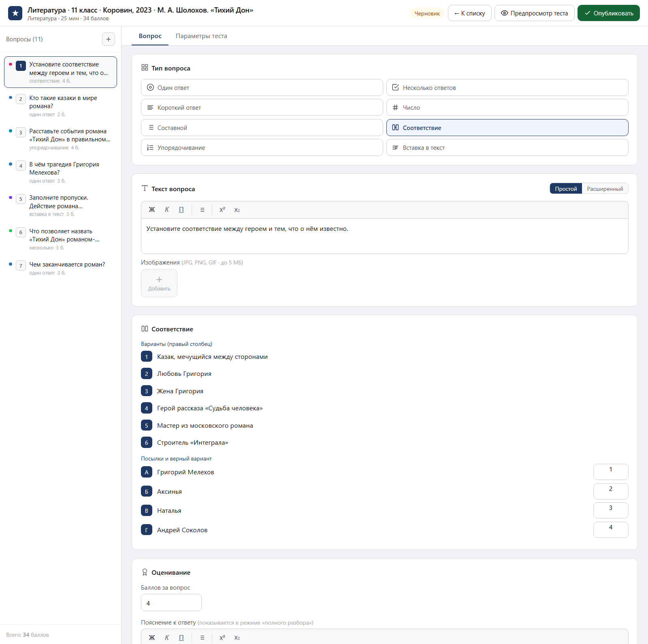Apply underline in question text toolbar
This screenshot has height=644, width=648.
click(181, 210)
